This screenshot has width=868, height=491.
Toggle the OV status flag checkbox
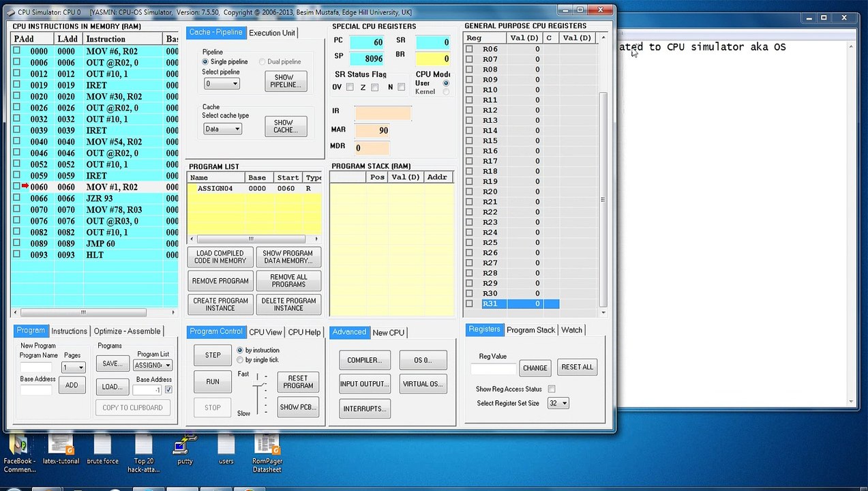tap(350, 87)
